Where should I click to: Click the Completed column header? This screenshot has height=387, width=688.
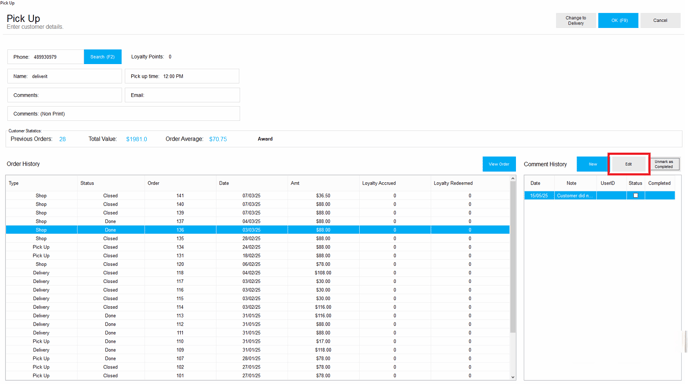point(659,183)
